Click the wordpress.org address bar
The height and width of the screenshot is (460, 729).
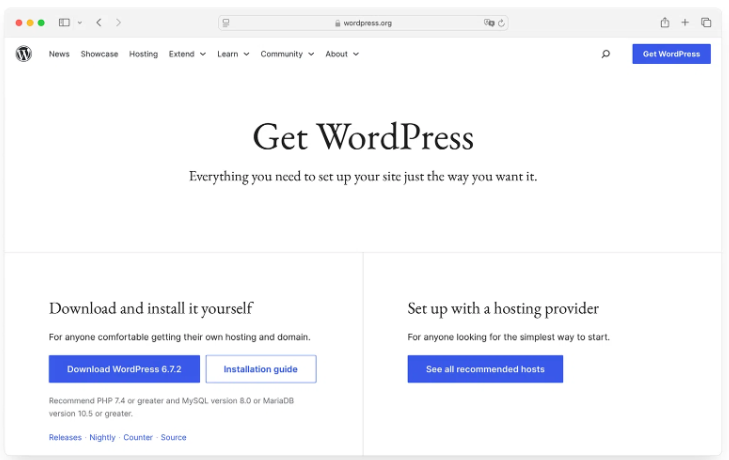[x=363, y=23]
